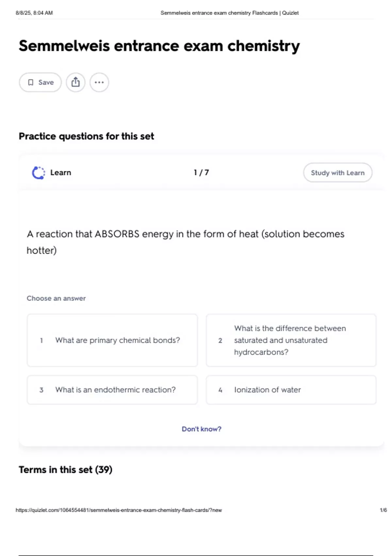Open the three-dots more options menu
Image resolution: width=392 pixels, height=556 pixels.
point(99,82)
